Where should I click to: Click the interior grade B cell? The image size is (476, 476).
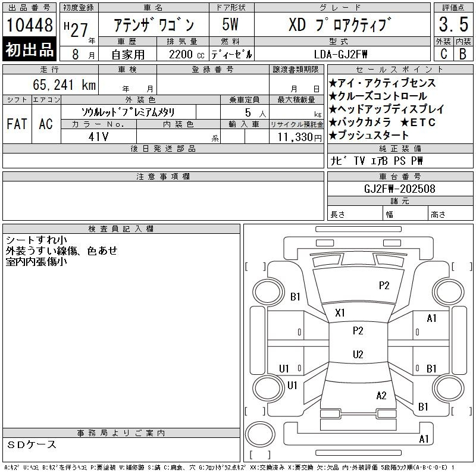click(463, 54)
